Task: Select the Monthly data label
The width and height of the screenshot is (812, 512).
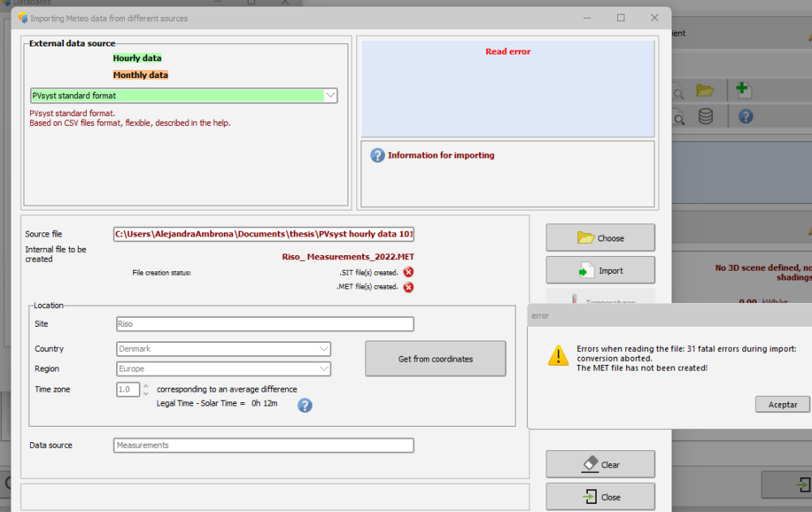Action: click(x=140, y=75)
